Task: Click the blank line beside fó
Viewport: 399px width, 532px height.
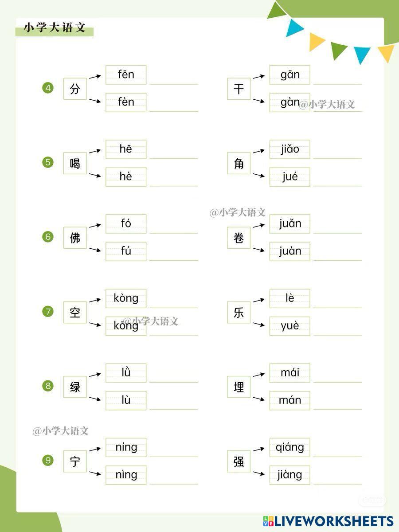Action: click(173, 227)
